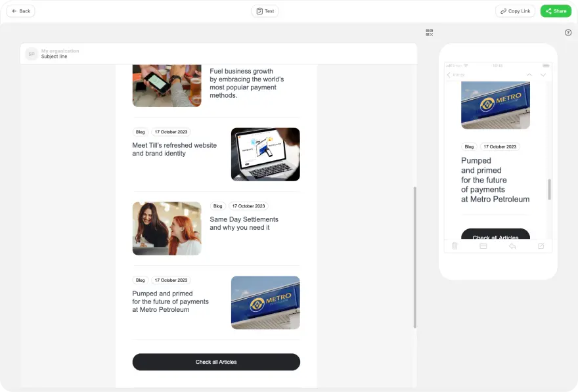Click the payment terminal photo thumbnail
The height and width of the screenshot is (392, 578).
click(167, 86)
